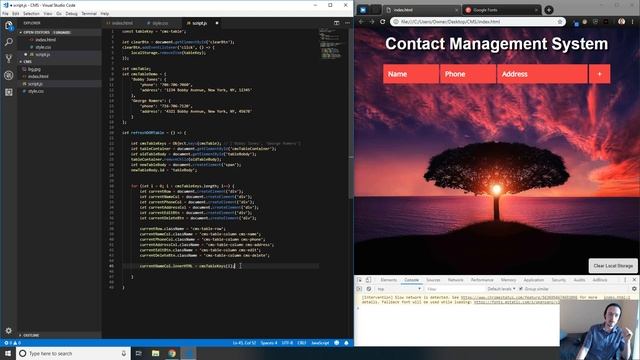Change language mode via JavaScript in status bar

pyautogui.click(x=320, y=343)
